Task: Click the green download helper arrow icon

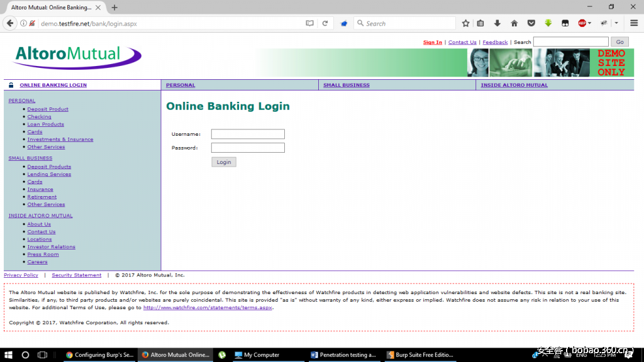Action: (548, 23)
